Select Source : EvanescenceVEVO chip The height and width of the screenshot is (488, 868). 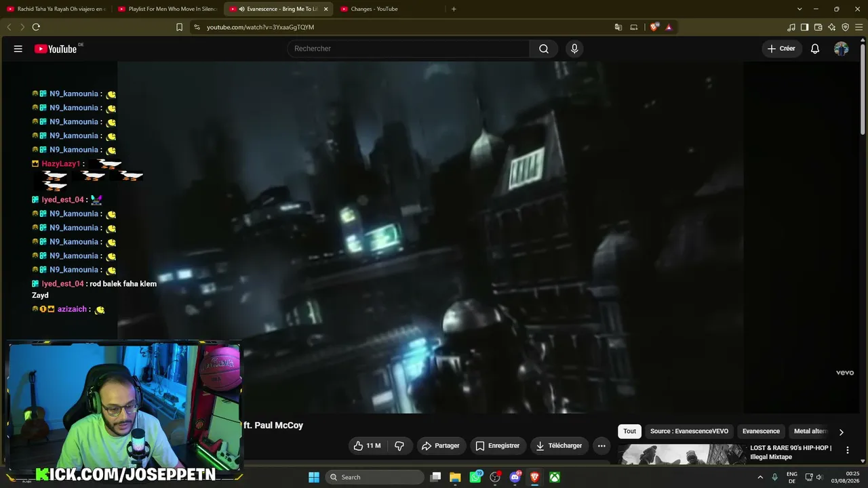click(689, 431)
